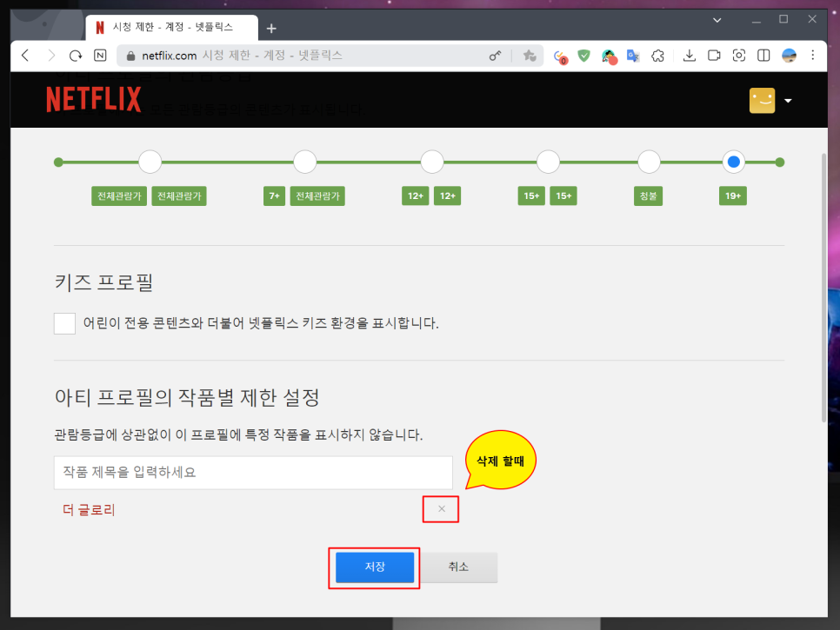
Task: Open the puzzle-piece extensions menu
Action: [658, 56]
